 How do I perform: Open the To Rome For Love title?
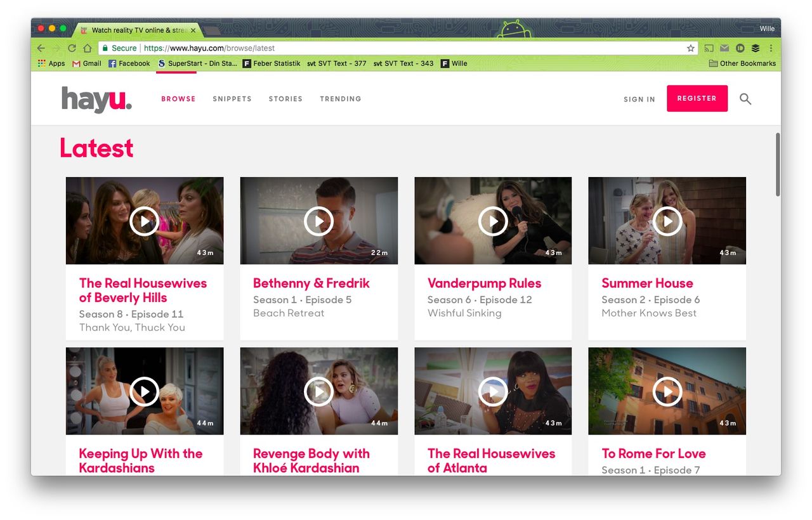click(x=653, y=454)
